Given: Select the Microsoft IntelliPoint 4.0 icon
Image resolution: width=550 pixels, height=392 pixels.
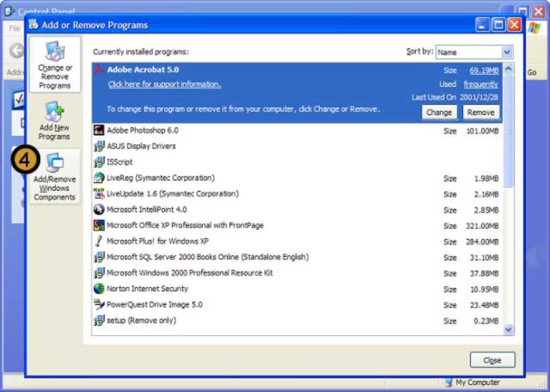Looking at the screenshot, I should [x=99, y=210].
